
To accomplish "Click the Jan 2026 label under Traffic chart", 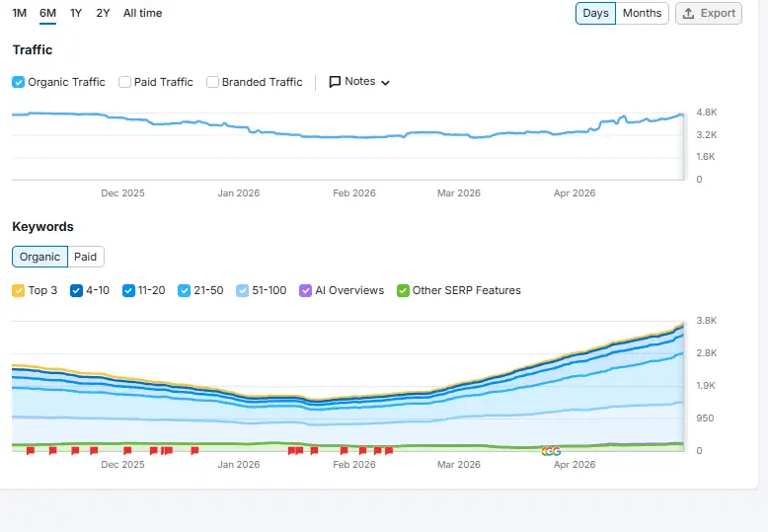I will 239,193.
